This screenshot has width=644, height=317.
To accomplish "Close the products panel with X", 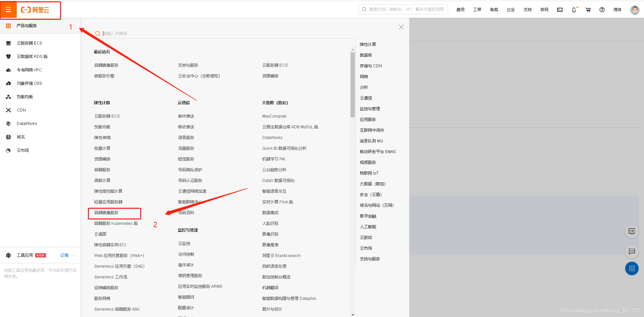I will click(x=401, y=27).
